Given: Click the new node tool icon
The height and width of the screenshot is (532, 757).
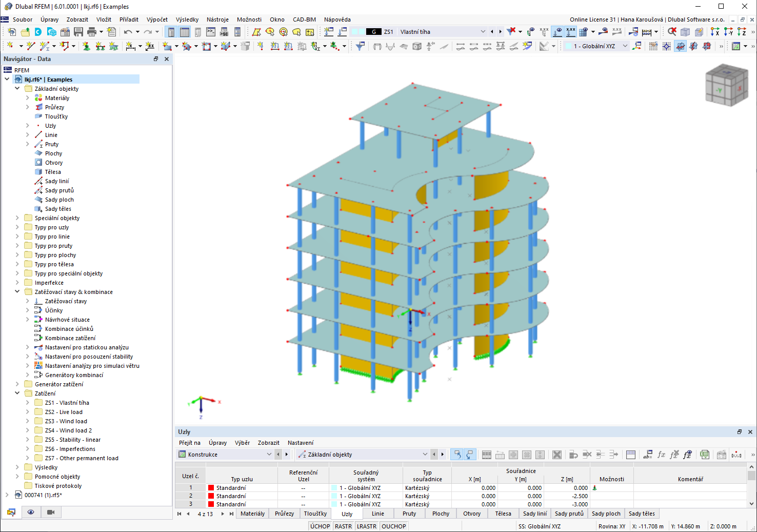Looking at the screenshot, I should coord(10,46).
